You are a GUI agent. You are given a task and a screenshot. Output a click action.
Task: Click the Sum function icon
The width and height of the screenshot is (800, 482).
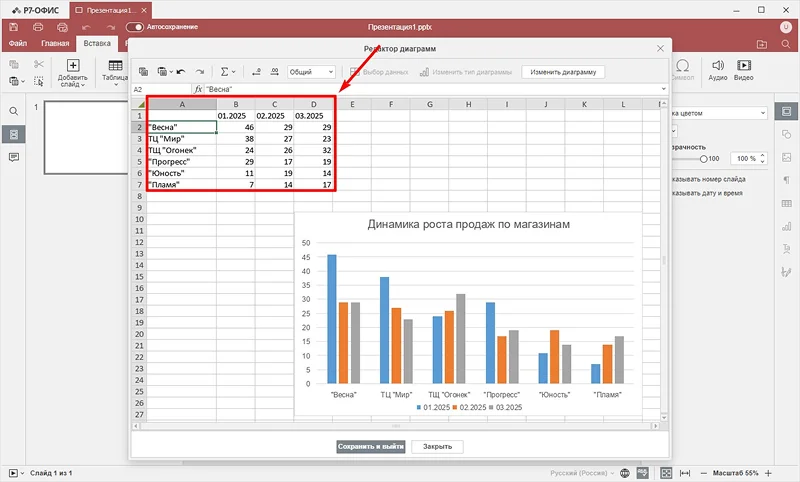tap(224, 72)
